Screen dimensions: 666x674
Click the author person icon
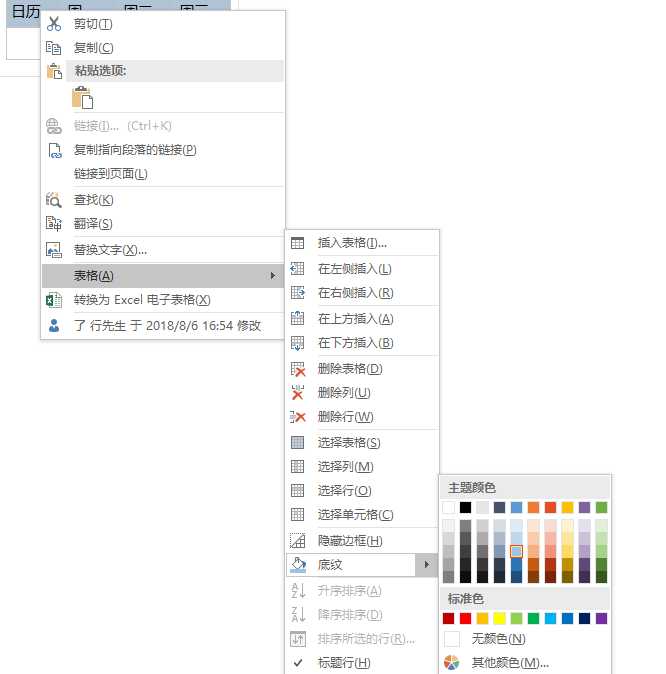(x=54, y=326)
